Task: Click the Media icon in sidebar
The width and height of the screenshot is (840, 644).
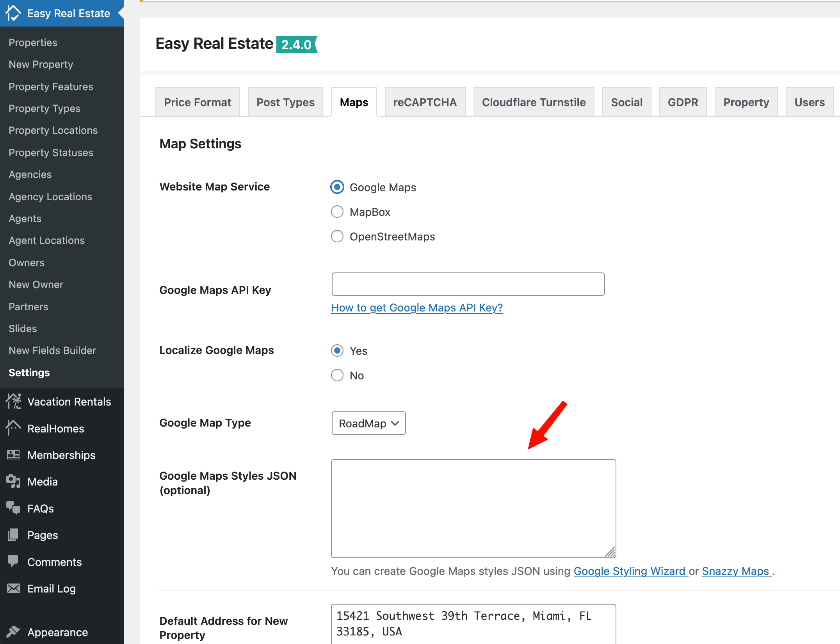Action: (x=14, y=482)
